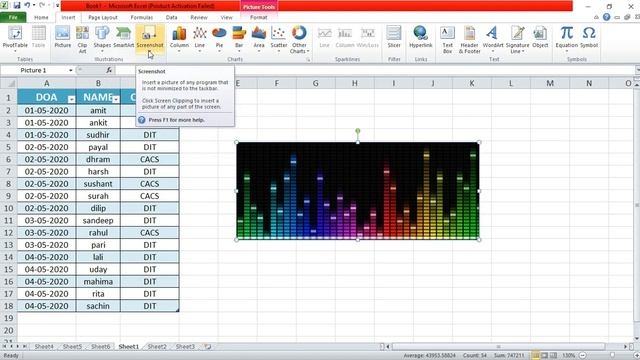The height and width of the screenshot is (360, 640).
Task: Insert a Line chart
Action: point(200,38)
